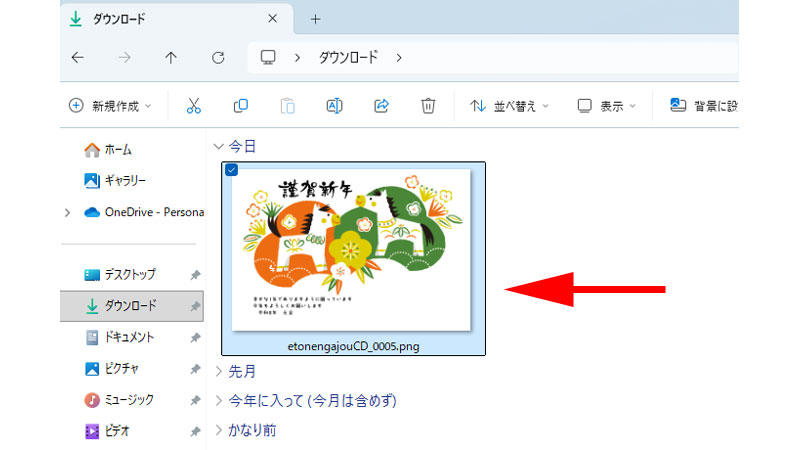Screen dimensions: 800x450
Task: Uncheck the etonengajouCD_0005.png selection checkbox
Action: [x=232, y=171]
